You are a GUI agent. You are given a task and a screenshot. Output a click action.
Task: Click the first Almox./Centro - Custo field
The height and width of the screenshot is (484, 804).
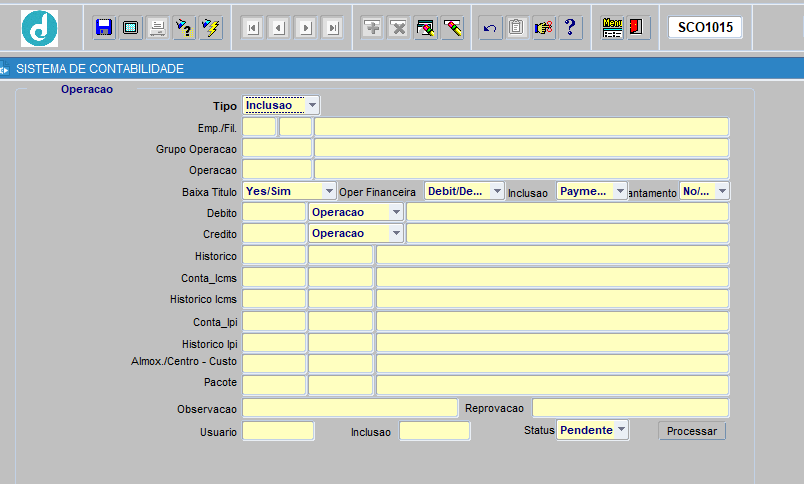[x=274, y=364]
